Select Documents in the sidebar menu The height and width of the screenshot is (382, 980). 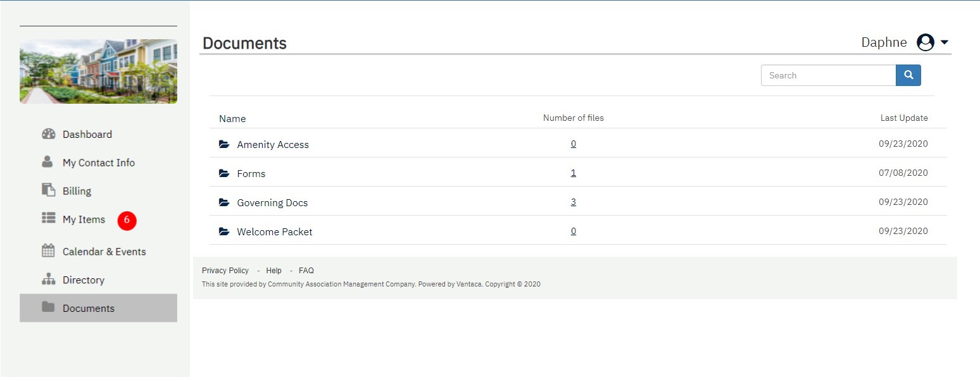88,308
